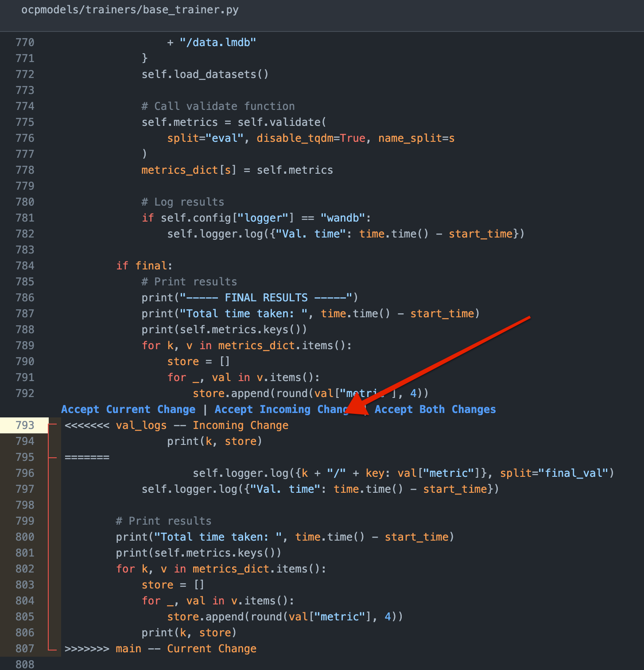Click the 'Total time taken' print on line 787

[x=310, y=314]
